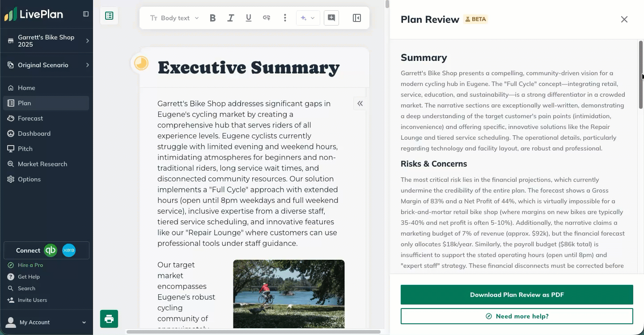The image size is (644, 335).
Task: Open the Body text style dropdown
Action: [174, 18]
